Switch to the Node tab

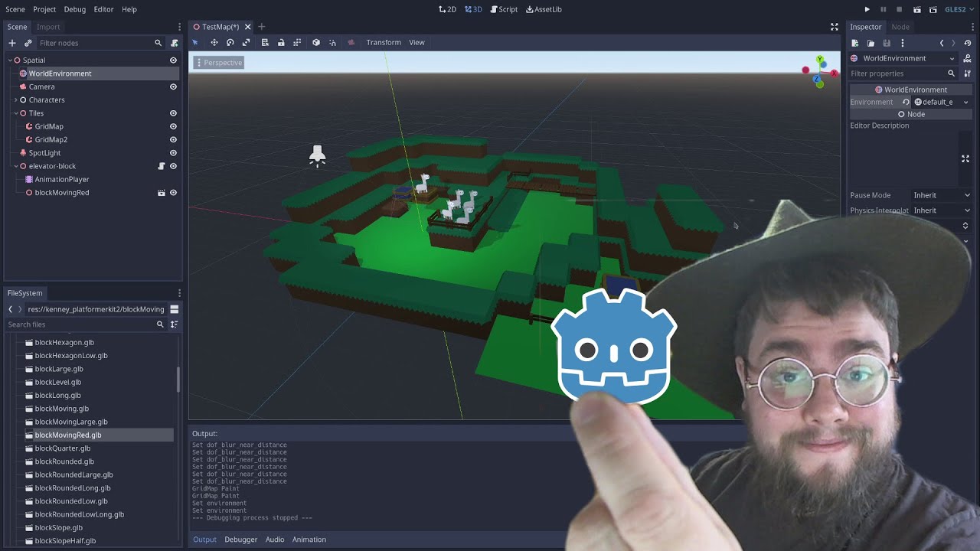900,27
